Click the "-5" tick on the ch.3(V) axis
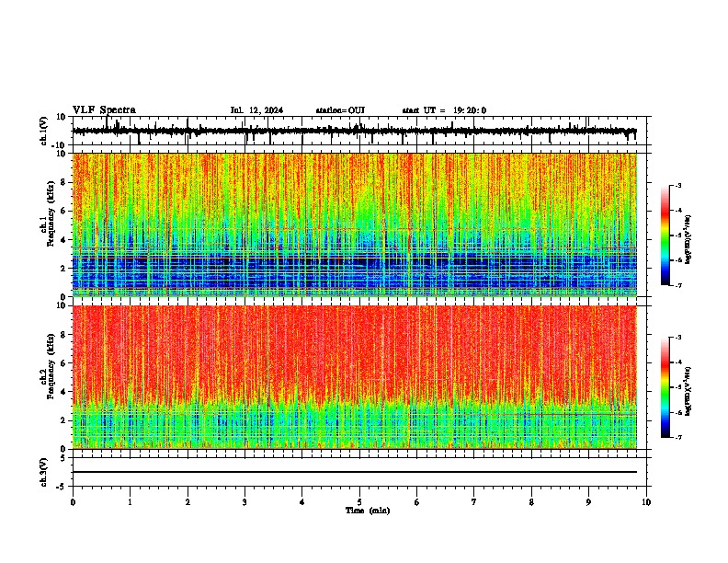 pyautogui.click(x=62, y=487)
